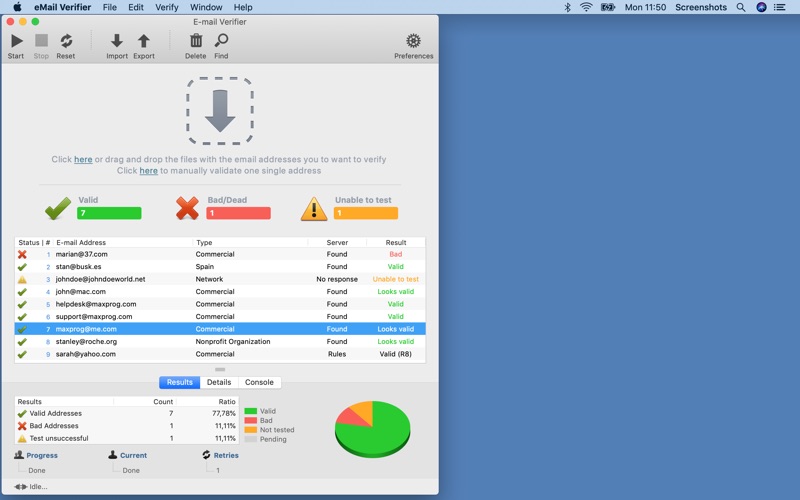The height and width of the screenshot is (500, 800).
Task: Click the Test unsuccessful results row
Action: 127,438
